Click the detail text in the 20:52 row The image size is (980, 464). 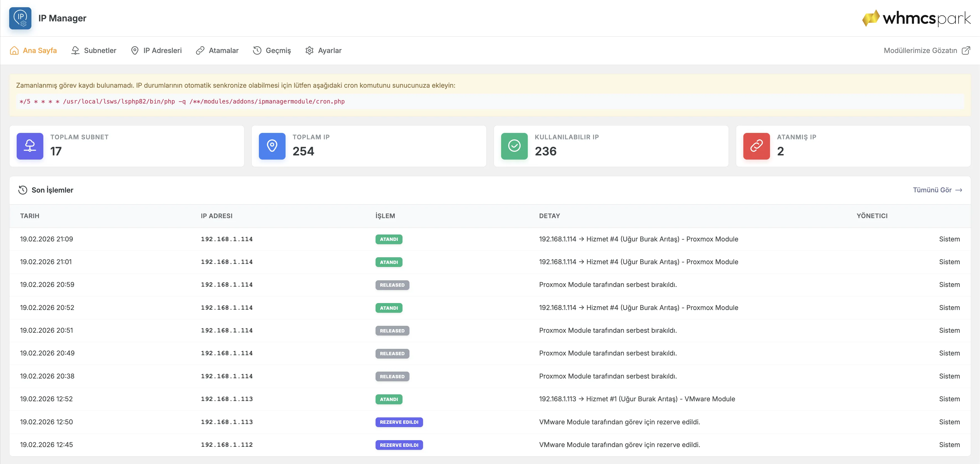coord(638,308)
